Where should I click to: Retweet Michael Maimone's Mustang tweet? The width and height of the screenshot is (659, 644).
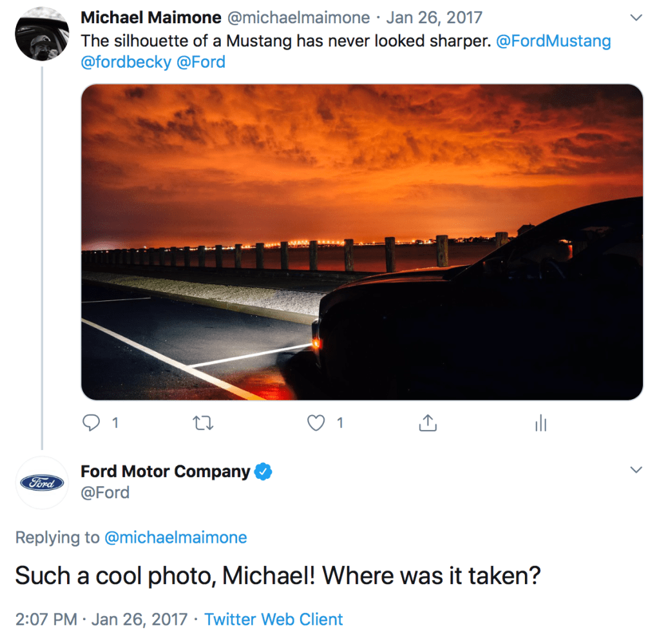203,423
